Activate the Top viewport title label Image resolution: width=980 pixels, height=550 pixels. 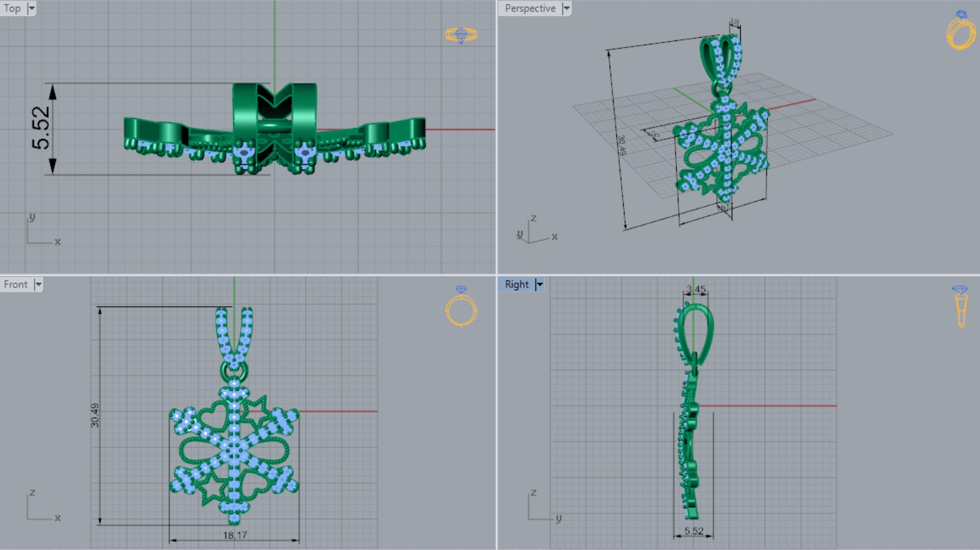point(13,9)
